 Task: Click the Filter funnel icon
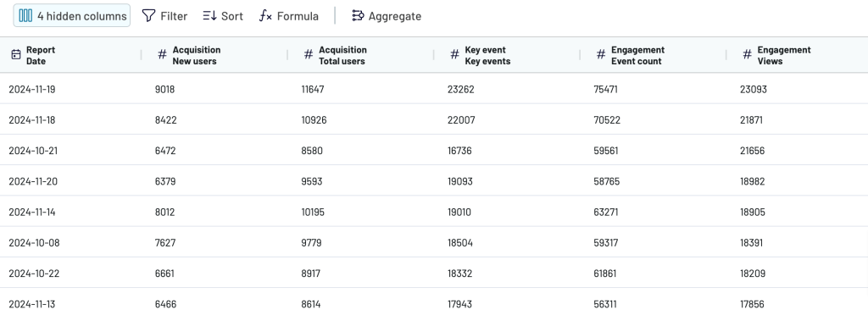pyautogui.click(x=148, y=16)
